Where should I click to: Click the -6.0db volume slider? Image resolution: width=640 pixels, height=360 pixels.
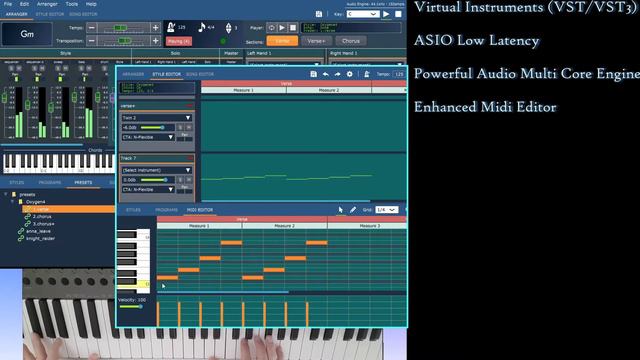[152, 127]
